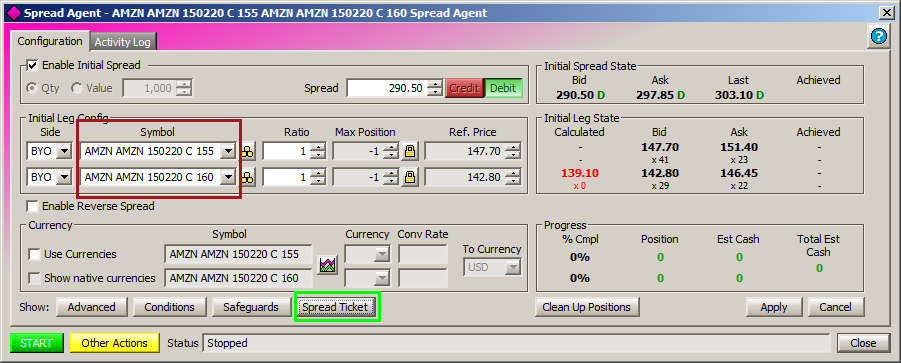The image size is (901, 363).
Task: Click Clean Up Positions button
Action: point(587,307)
